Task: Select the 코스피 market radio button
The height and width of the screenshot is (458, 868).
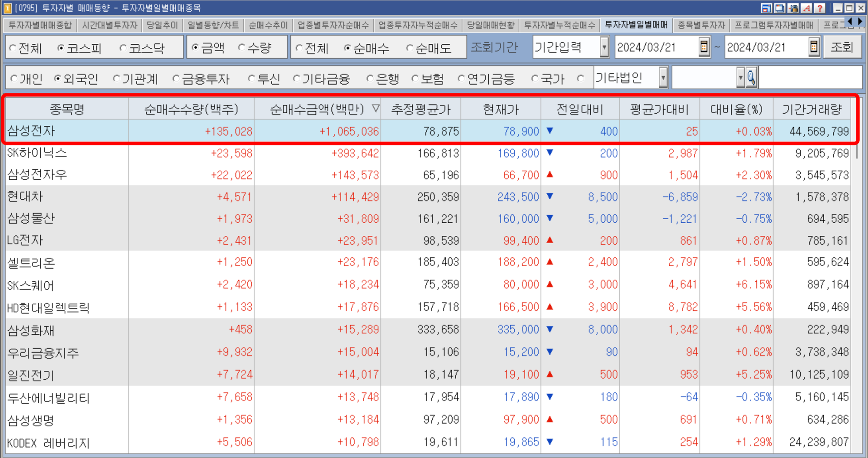Action: (x=61, y=48)
